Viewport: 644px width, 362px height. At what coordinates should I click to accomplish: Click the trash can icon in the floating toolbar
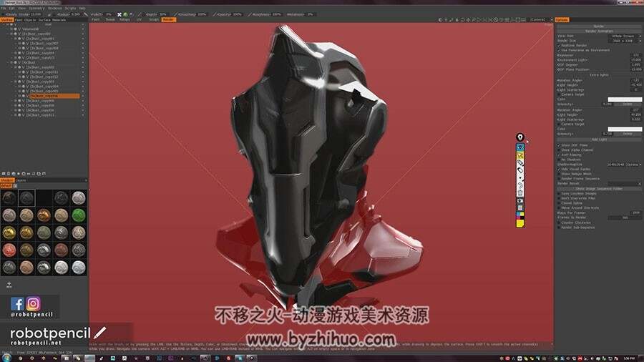tap(520, 192)
